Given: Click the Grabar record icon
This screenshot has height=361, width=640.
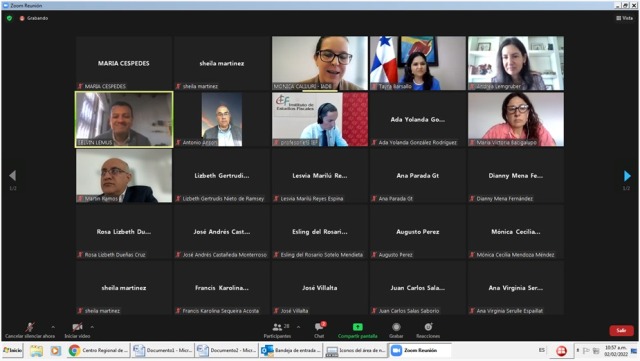Looking at the screenshot, I should tap(396, 327).
